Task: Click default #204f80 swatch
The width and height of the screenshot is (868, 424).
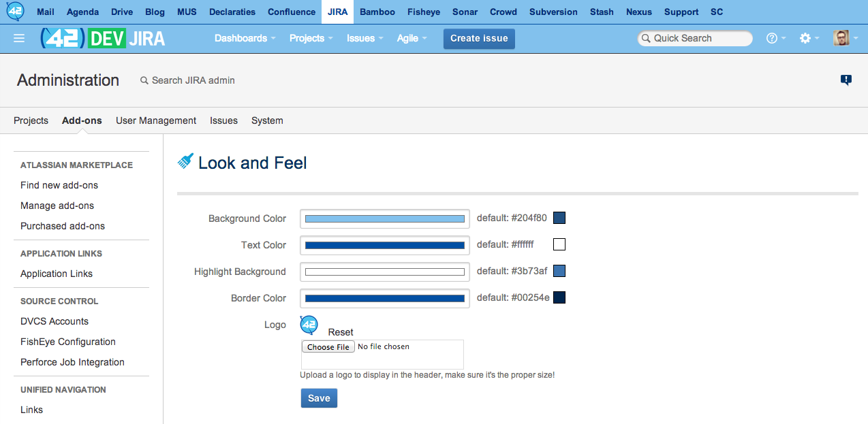Action: click(559, 218)
